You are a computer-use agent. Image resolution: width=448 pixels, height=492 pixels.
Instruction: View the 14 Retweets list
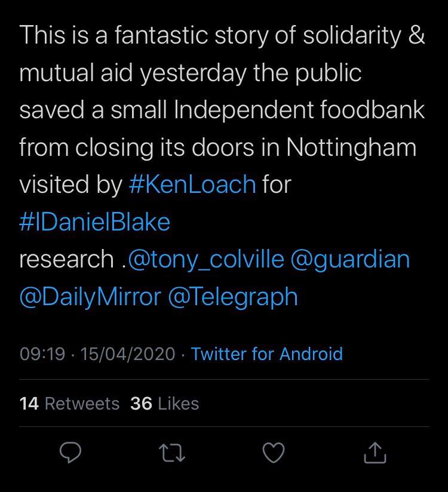point(69,404)
